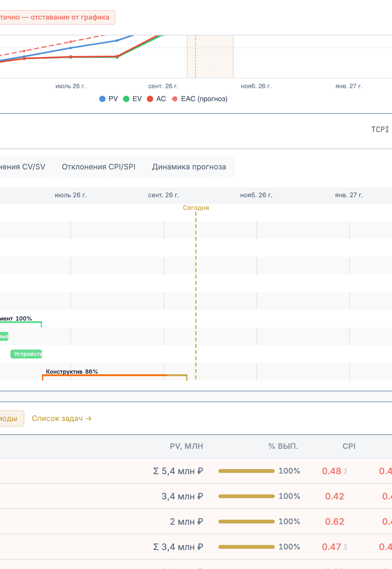The width and height of the screenshot is (392, 569).
Task: Toggle the EV series in chart legend
Action: 132,99
